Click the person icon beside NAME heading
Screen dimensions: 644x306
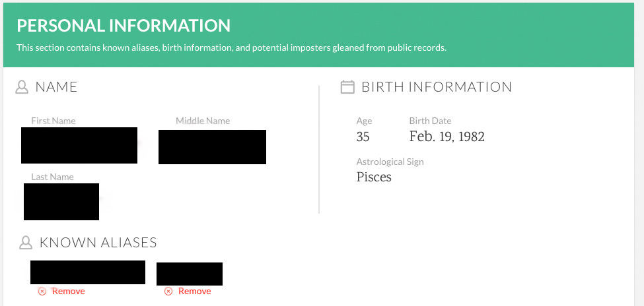click(x=22, y=87)
